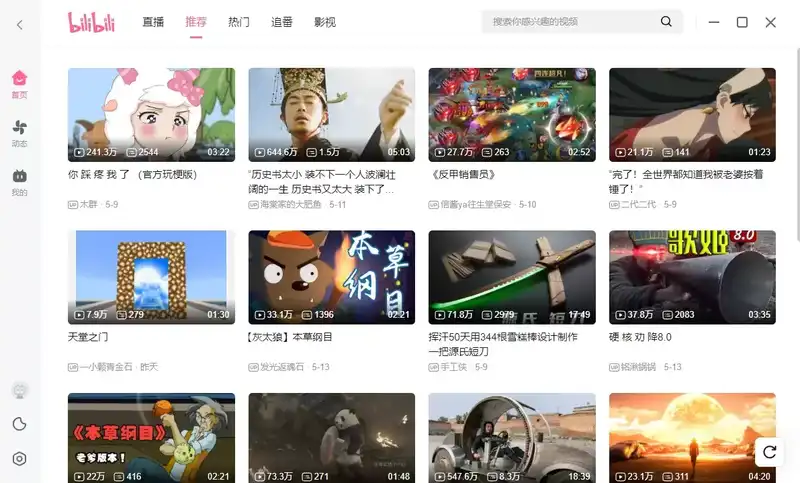Open the panda video thumbnail
The image size is (800, 483).
[x=332, y=438]
